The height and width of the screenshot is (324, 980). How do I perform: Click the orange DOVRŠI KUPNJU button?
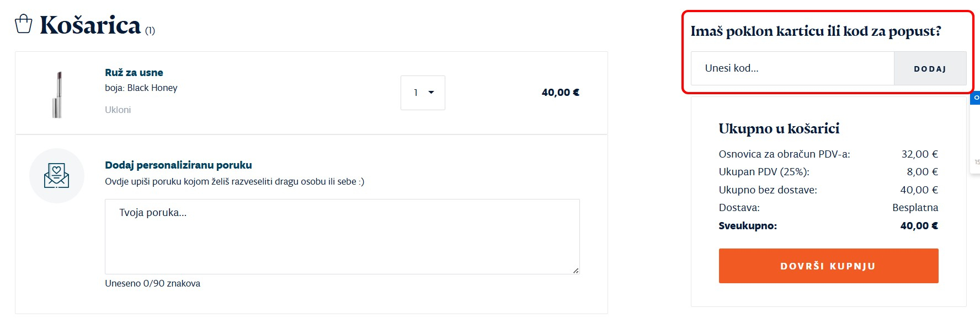(828, 266)
